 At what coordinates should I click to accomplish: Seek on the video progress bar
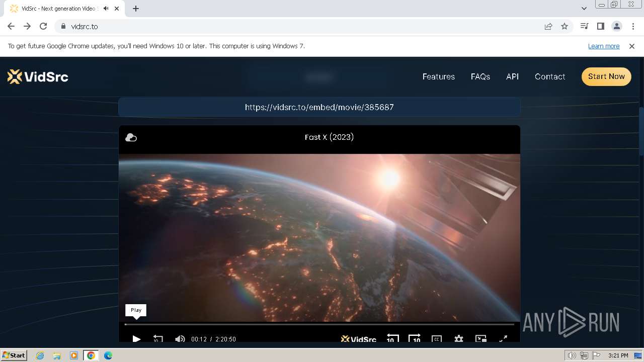click(x=319, y=324)
